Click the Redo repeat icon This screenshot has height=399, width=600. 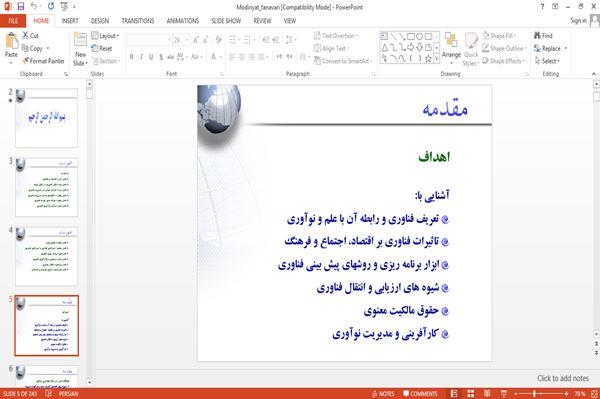click(x=51, y=6)
